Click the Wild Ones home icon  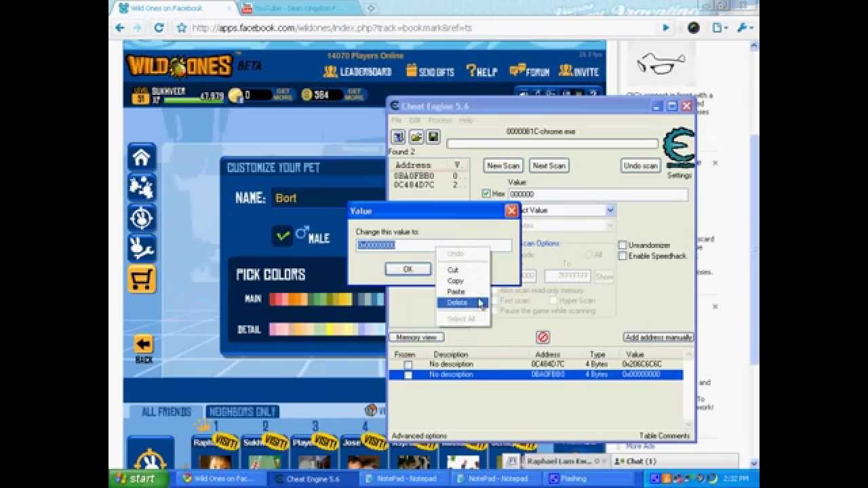[142, 157]
